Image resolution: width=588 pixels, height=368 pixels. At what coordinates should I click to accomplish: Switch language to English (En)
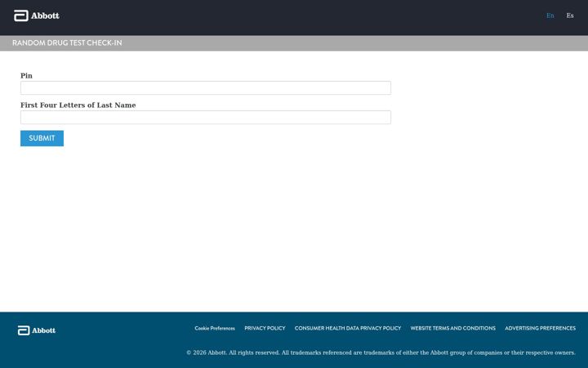tap(550, 16)
